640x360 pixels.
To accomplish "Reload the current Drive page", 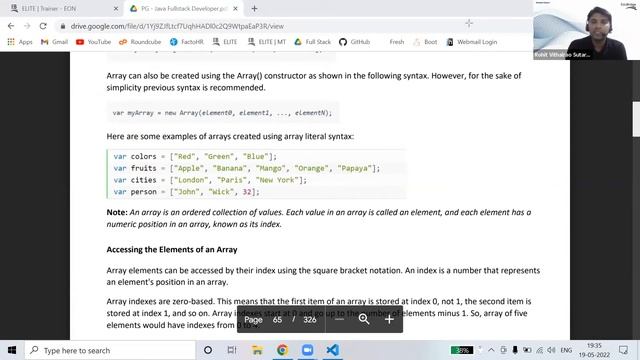I will (x=43, y=26).
